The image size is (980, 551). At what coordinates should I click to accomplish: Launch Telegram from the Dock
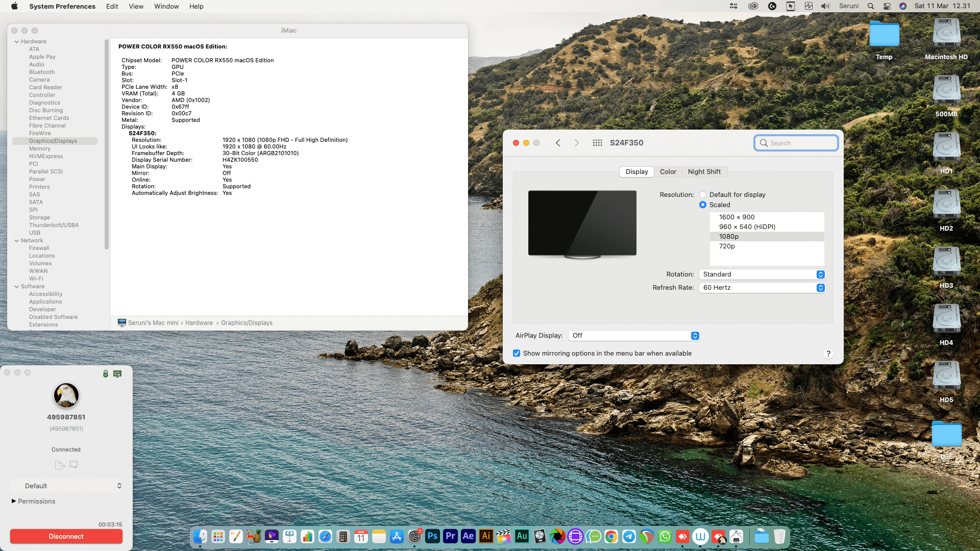click(x=629, y=536)
